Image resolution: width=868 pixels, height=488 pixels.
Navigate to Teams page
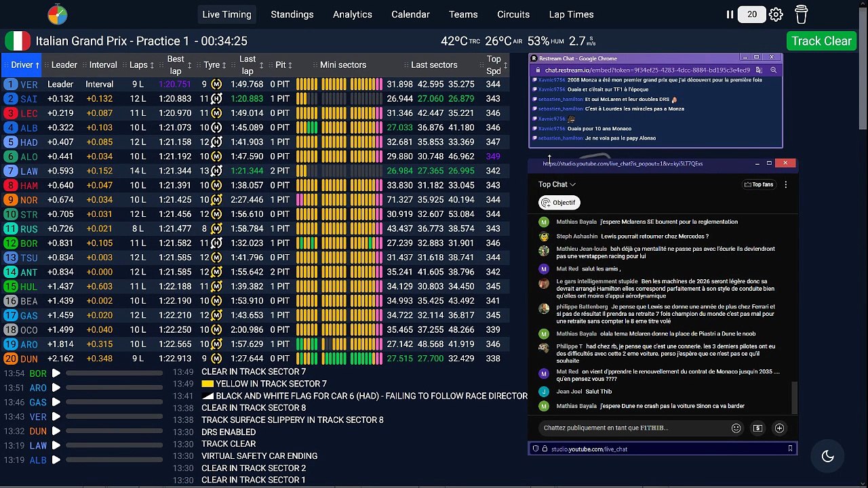(463, 14)
